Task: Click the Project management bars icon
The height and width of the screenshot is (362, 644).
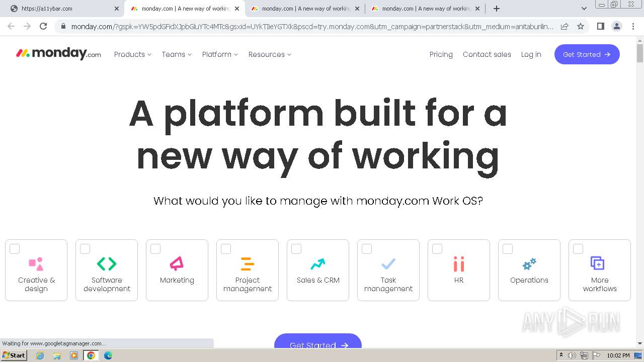Action: point(248,263)
